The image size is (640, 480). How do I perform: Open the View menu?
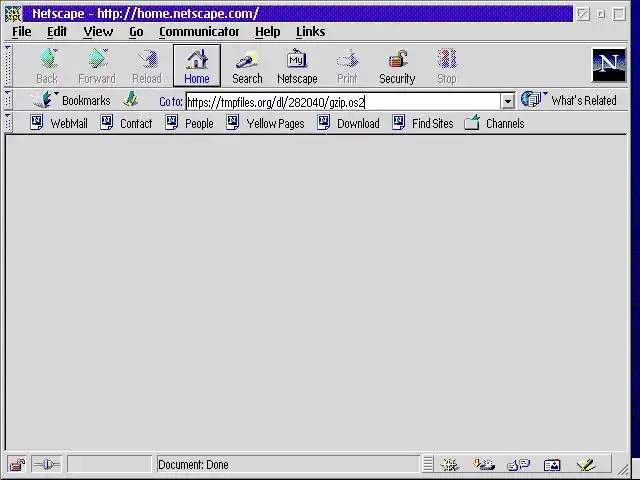(x=98, y=32)
